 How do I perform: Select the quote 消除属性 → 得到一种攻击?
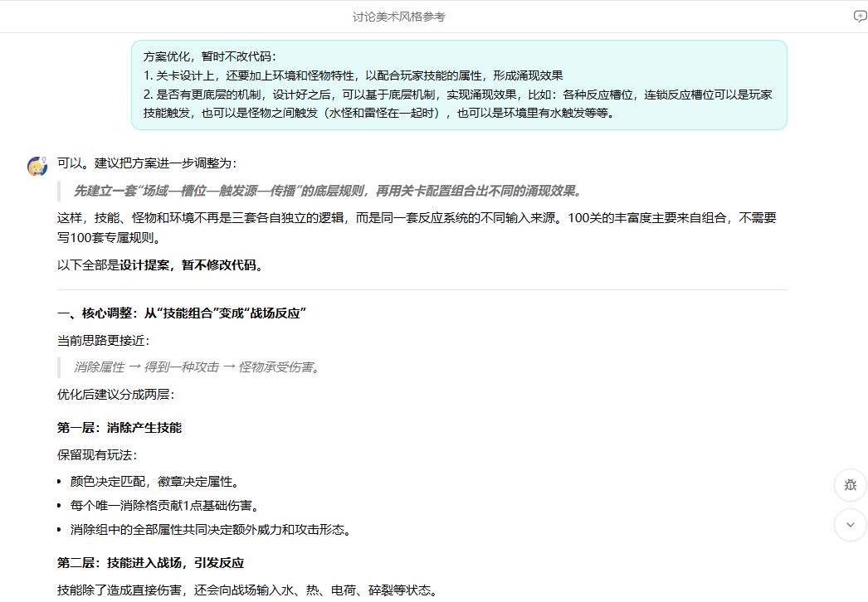click(x=197, y=367)
